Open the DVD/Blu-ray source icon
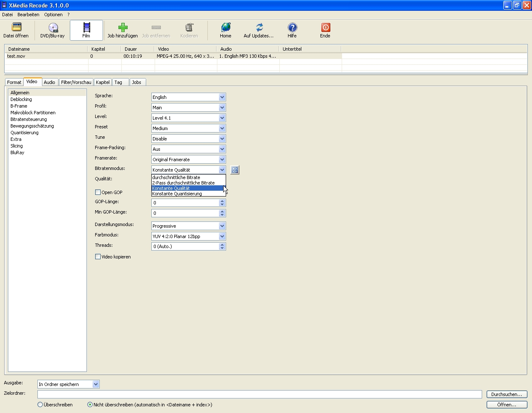The height and width of the screenshot is (413, 532). [x=53, y=27]
